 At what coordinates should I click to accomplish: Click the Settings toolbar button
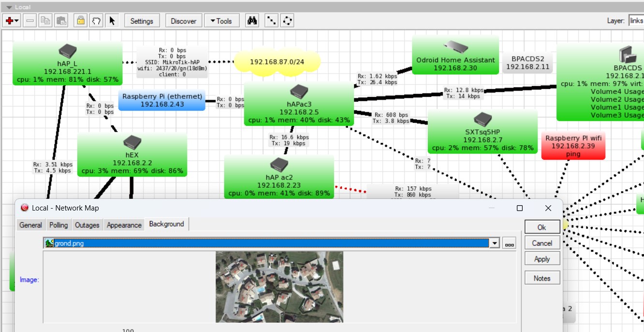(142, 21)
